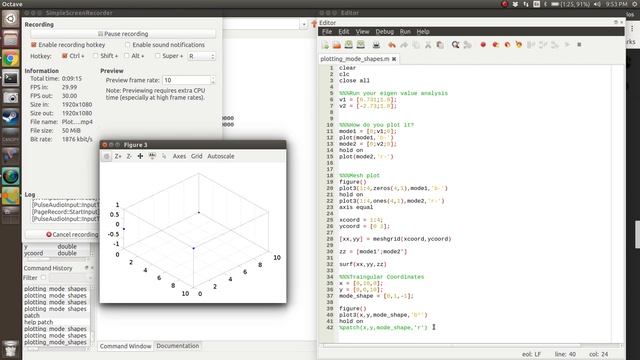Toggle Enable recording hotkey checkbox

(x=34, y=44)
